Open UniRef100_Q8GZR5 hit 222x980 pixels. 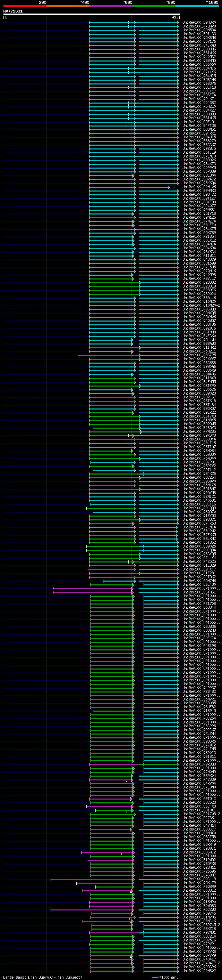click(x=199, y=355)
